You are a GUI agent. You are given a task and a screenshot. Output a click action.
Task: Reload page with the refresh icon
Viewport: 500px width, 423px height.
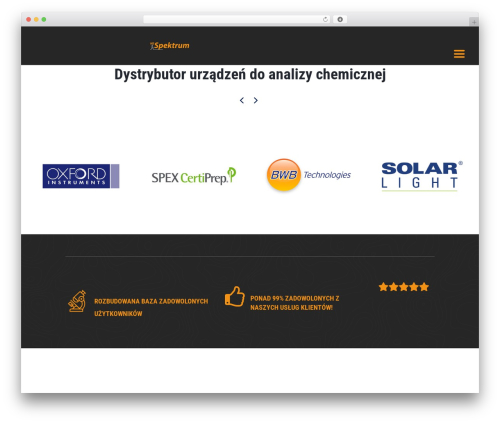click(325, 19)
